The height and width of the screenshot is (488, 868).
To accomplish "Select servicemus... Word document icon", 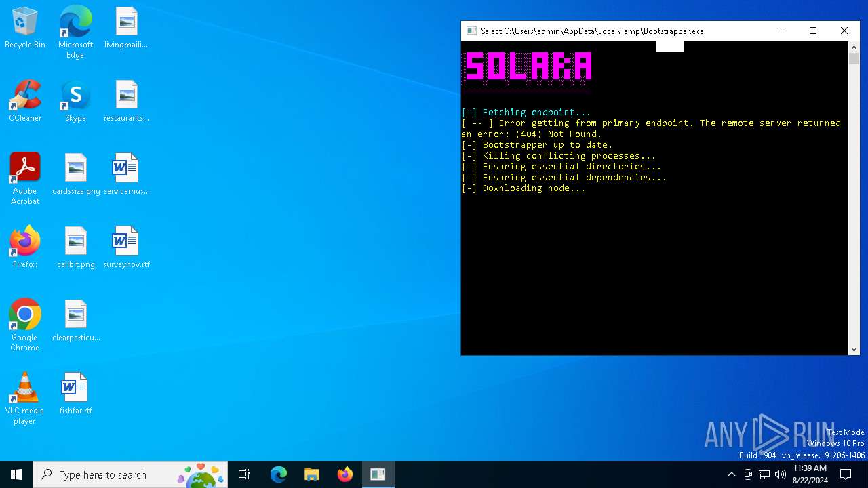I will 126,175.
